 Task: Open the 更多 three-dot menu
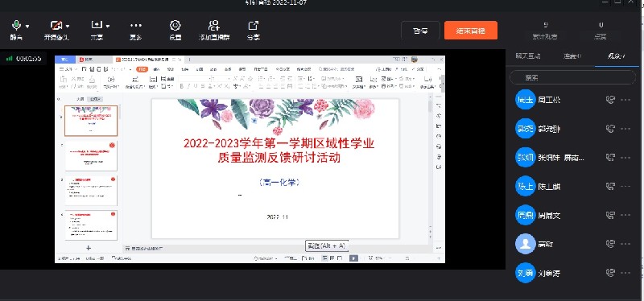(x=136, y=26)
